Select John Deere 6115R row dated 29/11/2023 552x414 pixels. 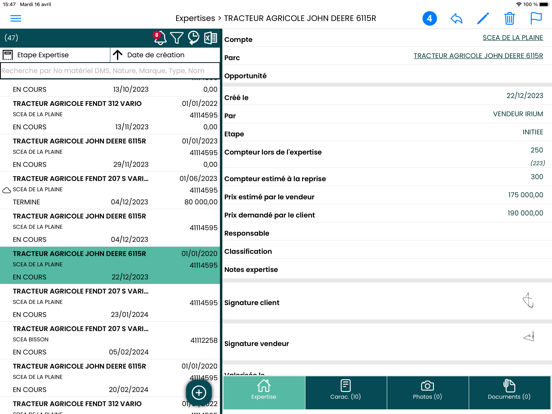point(110,153)
